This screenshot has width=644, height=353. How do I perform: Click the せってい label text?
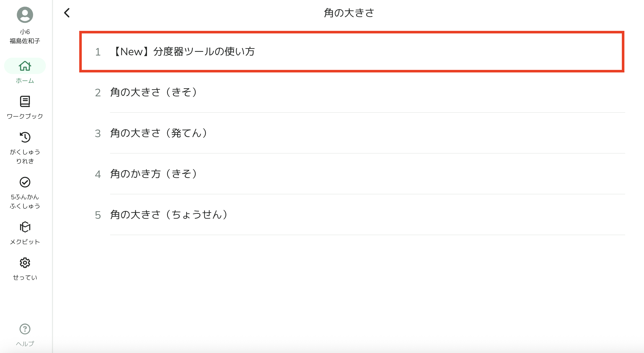[25, 278]
